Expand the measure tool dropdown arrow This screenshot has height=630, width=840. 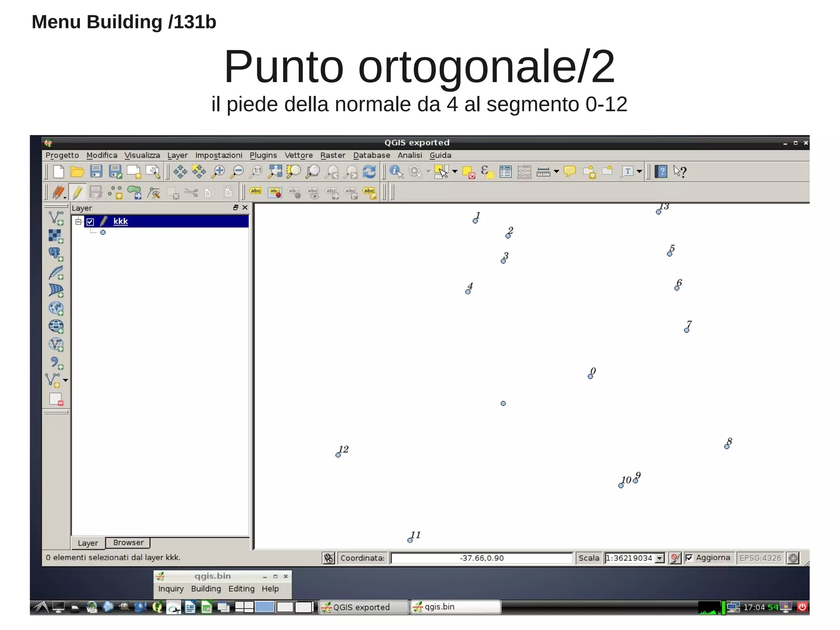click(x=556, y=172)
